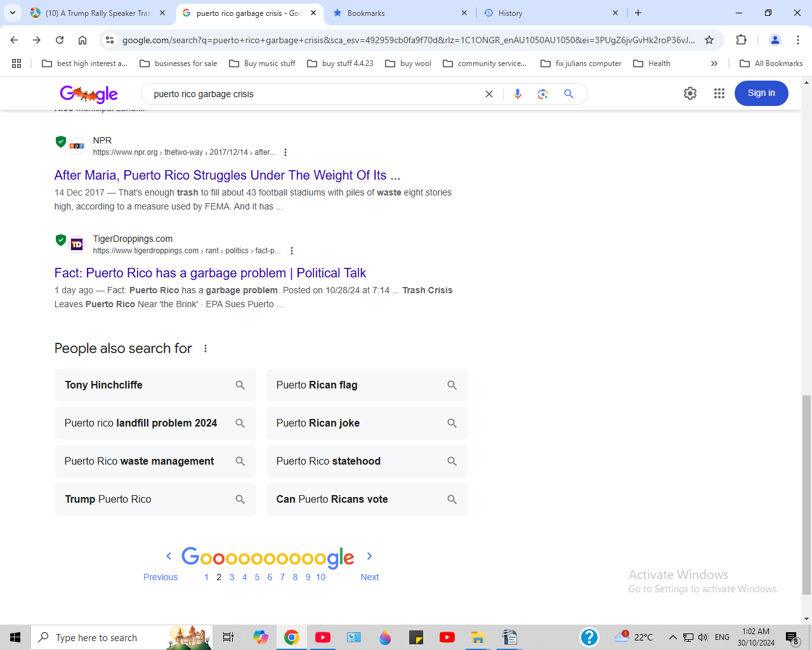This screenshot has width=812, height=650.
Task: Search Can Puerto Ricans vote
Action: 367,500
